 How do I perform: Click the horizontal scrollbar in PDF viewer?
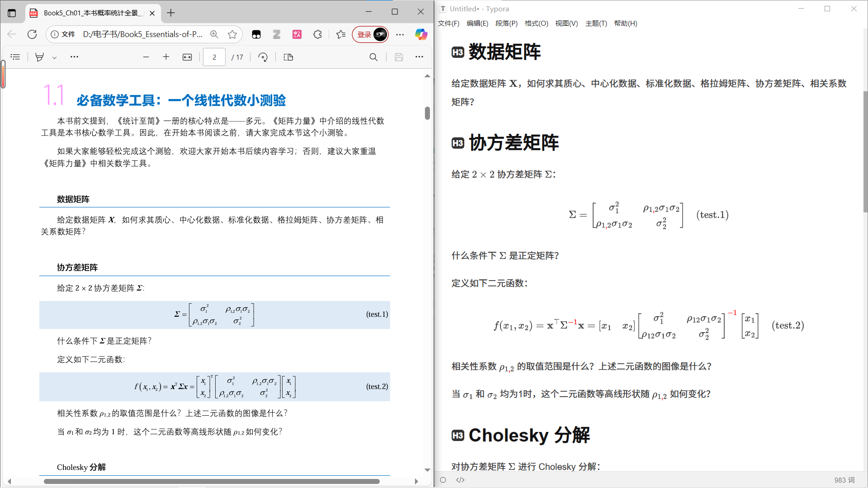212,481
